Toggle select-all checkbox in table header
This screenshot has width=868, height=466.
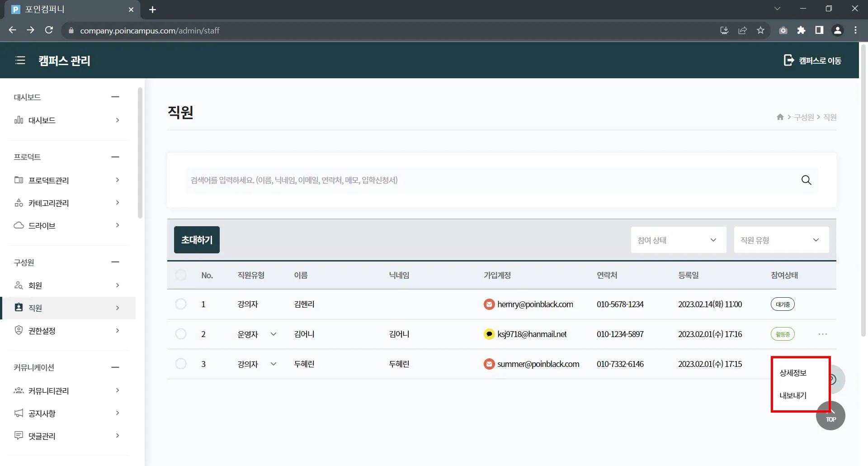click(x=181, y=275)
